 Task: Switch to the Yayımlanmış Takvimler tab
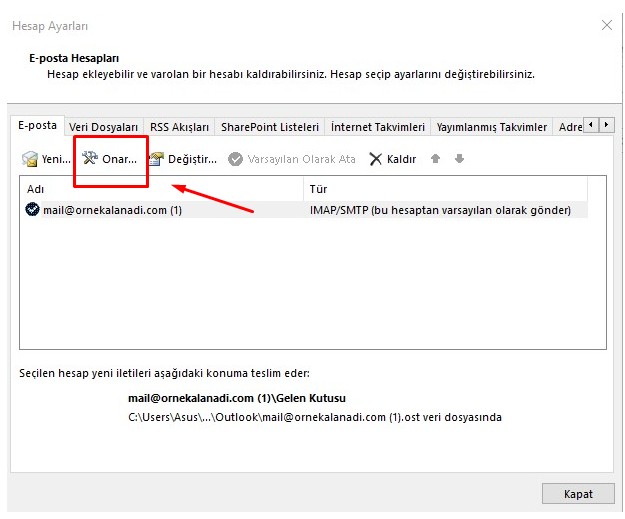point(491,127)
